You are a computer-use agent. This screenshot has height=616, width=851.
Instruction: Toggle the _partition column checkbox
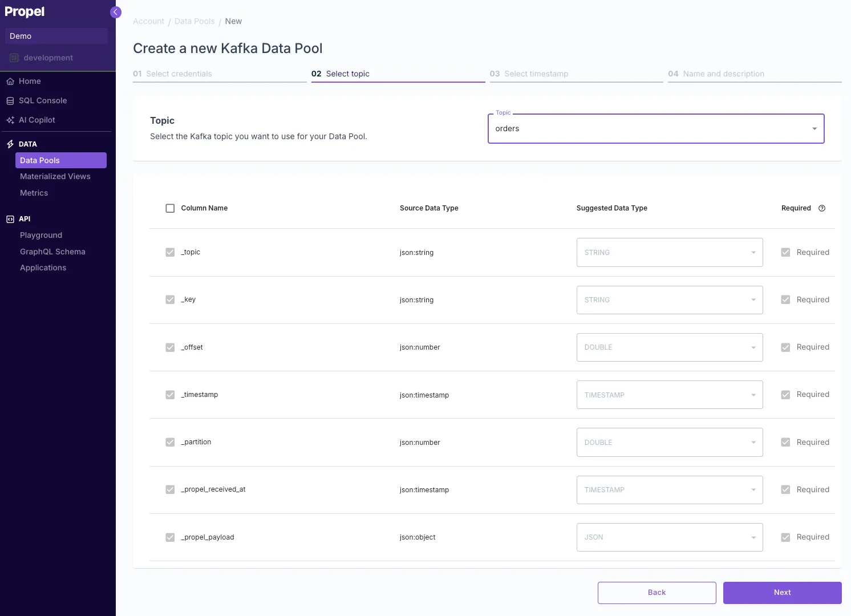point(170,442)
